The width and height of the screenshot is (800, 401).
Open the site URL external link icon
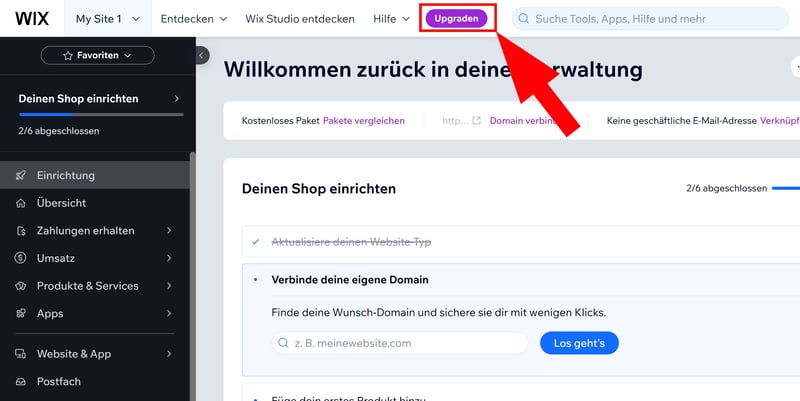point(477,121)
